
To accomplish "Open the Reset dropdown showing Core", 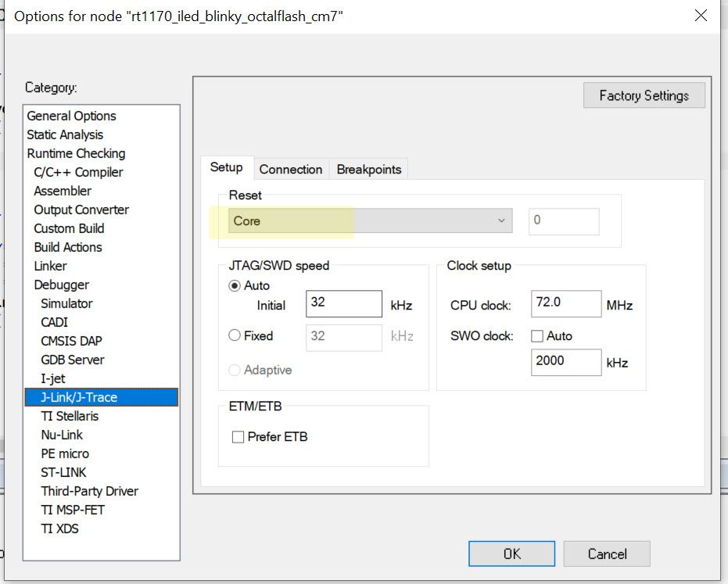I will click(370, 220).
